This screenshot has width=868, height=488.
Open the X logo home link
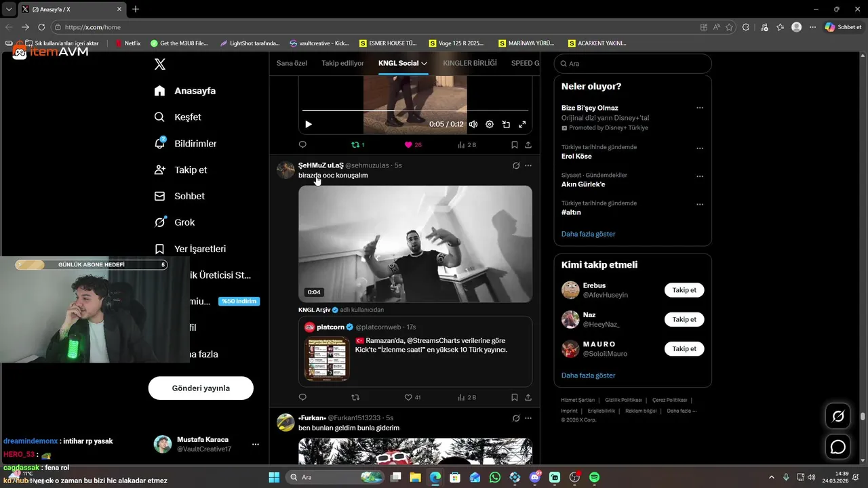click(160, 64)
